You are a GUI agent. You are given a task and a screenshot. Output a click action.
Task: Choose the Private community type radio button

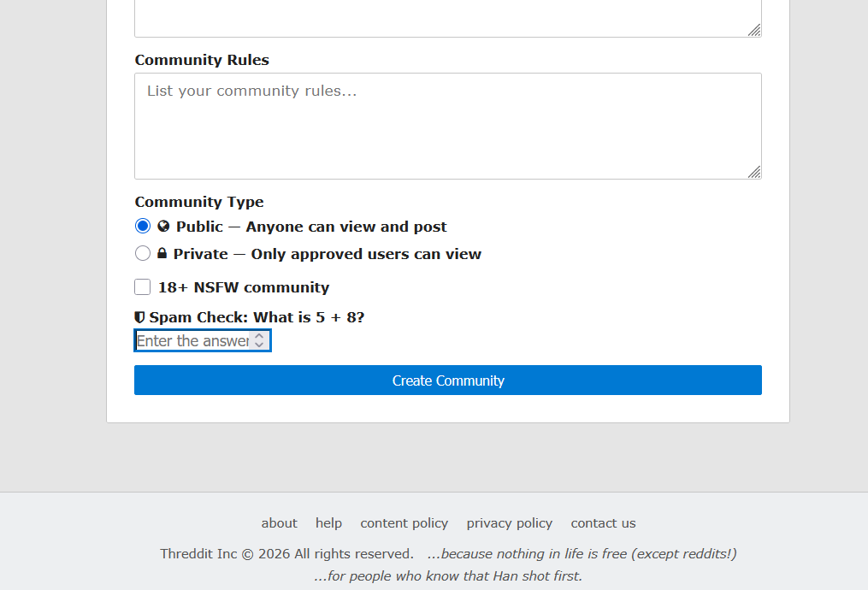(x=143, y=254)
